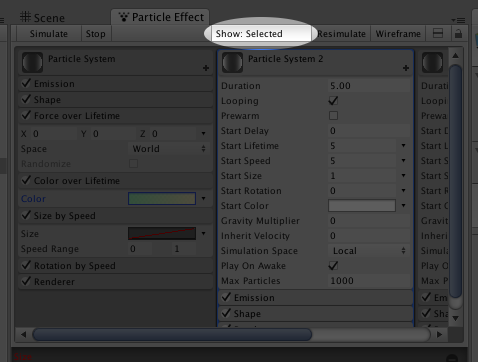Image resolution: width=478 pixels, height=362 pixels.
Task: Click the Resimulate button
Action: tap(341, 34)
